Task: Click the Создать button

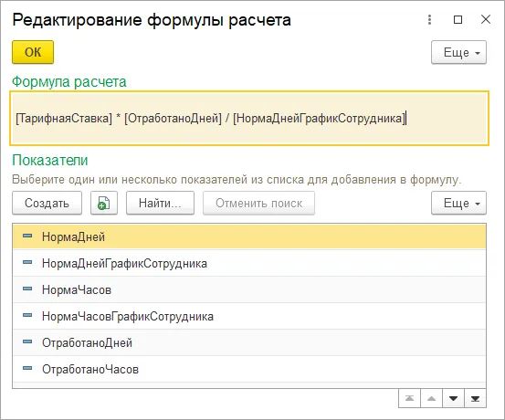Action: 47,203
